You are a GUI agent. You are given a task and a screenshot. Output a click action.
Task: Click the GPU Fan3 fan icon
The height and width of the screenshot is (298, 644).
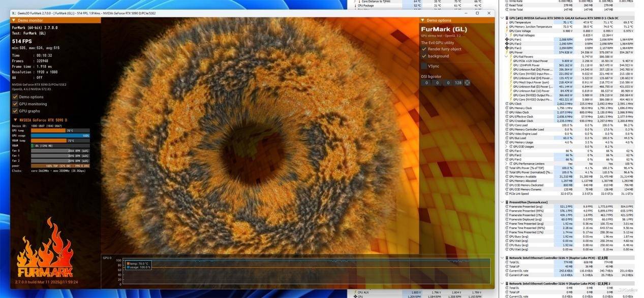pyautogui.click(x=507, y=48)
